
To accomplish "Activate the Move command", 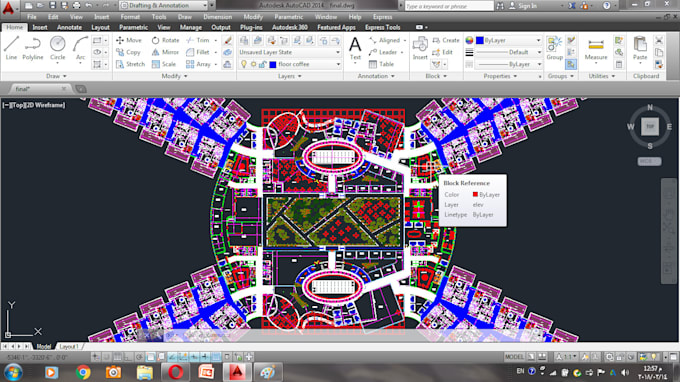I will tap(129, 40).
